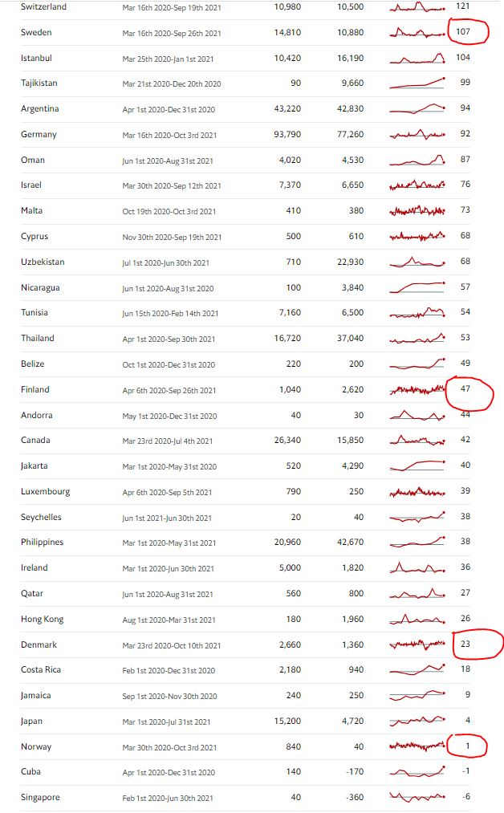
Task: Click the circled value 107 for Sweden
Action: coord(465,32)
